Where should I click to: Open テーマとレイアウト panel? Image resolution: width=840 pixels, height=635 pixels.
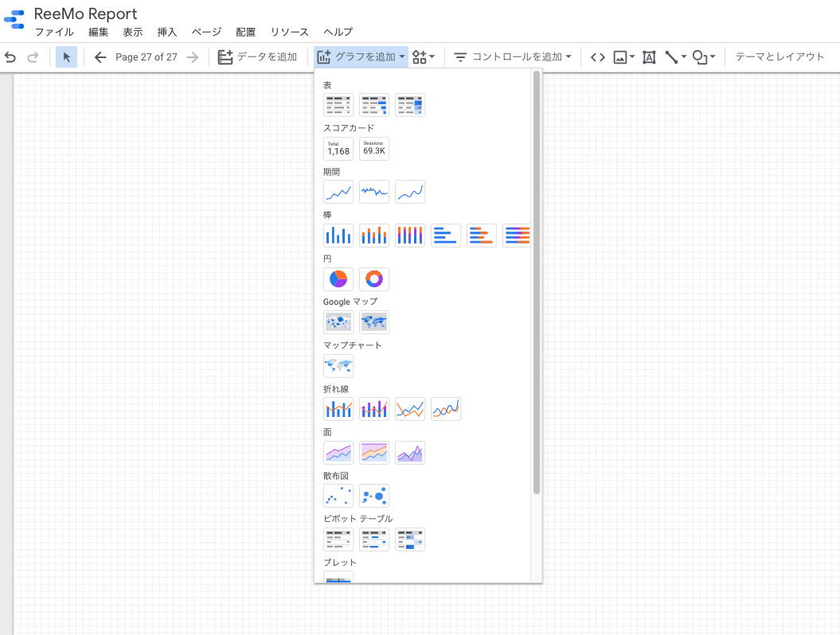point(779,57)
